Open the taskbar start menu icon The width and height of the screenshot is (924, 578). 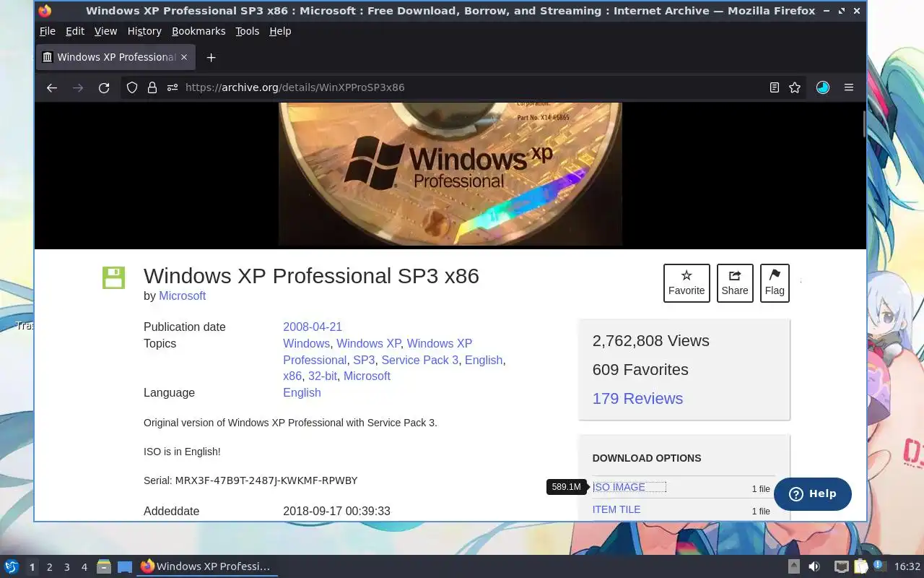pos(11,566)
